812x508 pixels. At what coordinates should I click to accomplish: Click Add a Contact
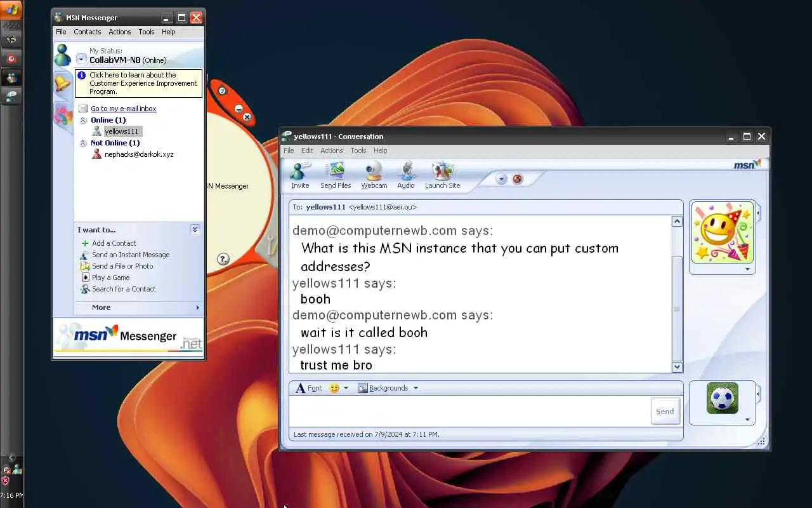(114, 243)
